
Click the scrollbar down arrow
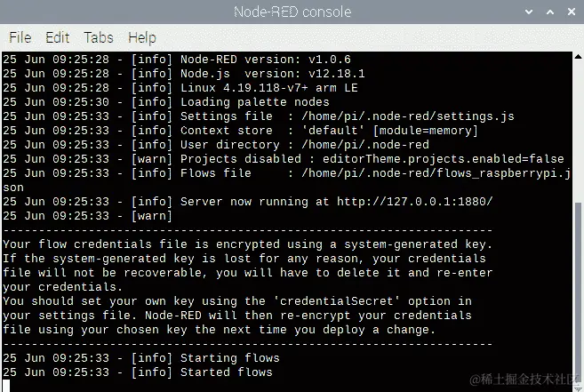coord(578,388)
